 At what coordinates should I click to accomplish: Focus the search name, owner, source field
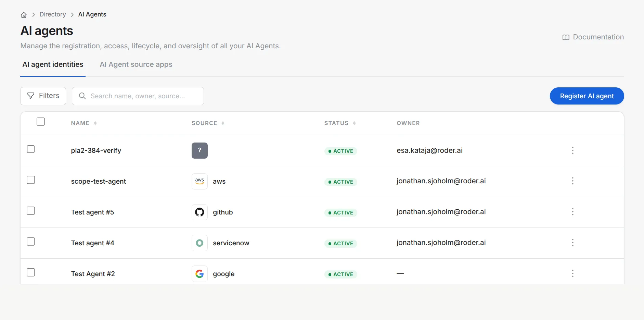pos(138,96)
